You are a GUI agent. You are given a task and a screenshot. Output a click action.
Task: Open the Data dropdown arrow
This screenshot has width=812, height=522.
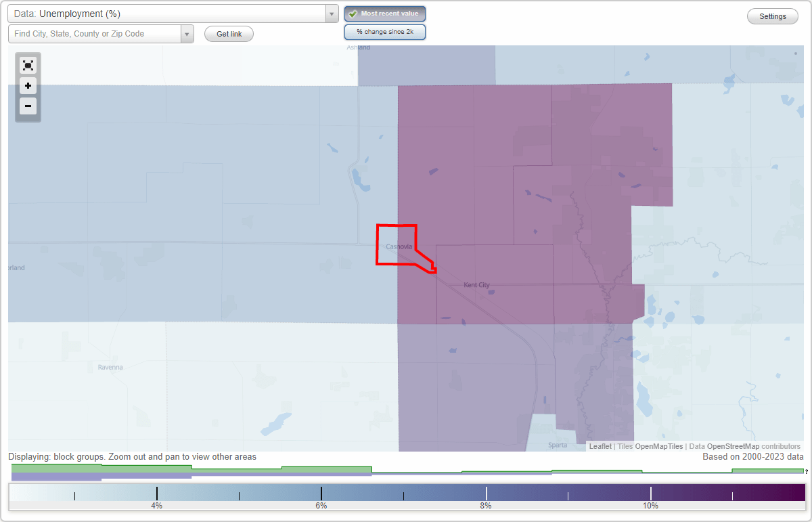(331, 13)
